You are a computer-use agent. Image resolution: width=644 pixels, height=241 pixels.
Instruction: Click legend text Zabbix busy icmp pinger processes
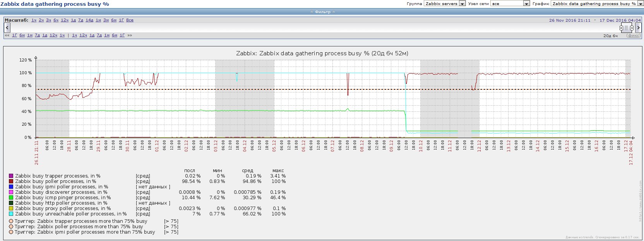(x=63, y=198)
